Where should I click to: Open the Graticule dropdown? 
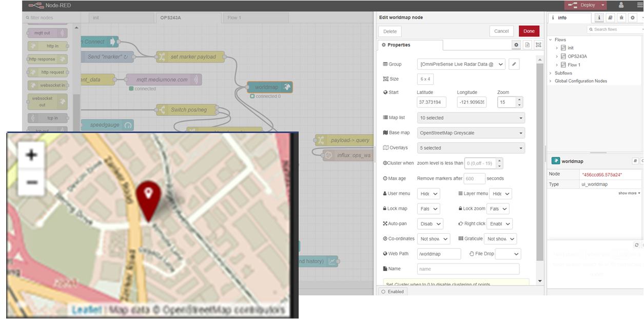coord(500,239)
